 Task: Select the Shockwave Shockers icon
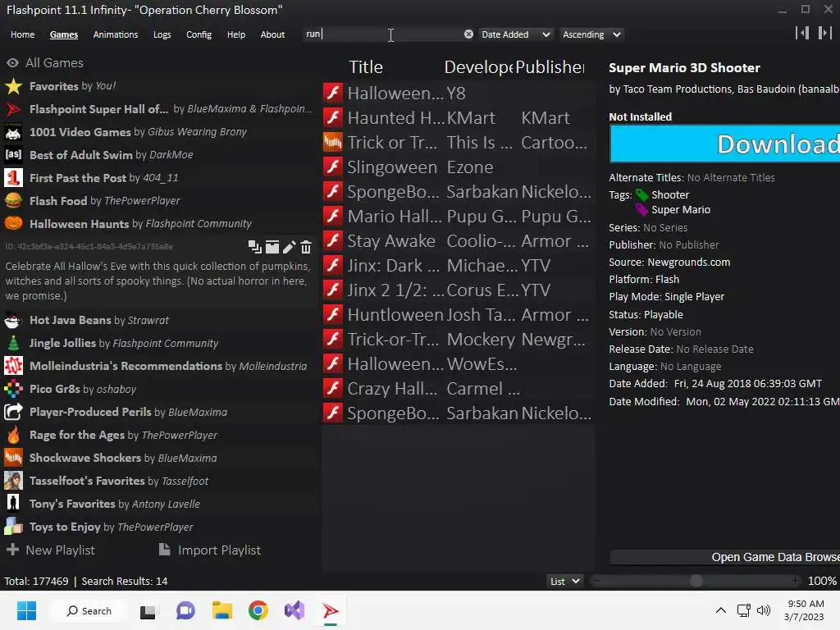pos(13,458)
